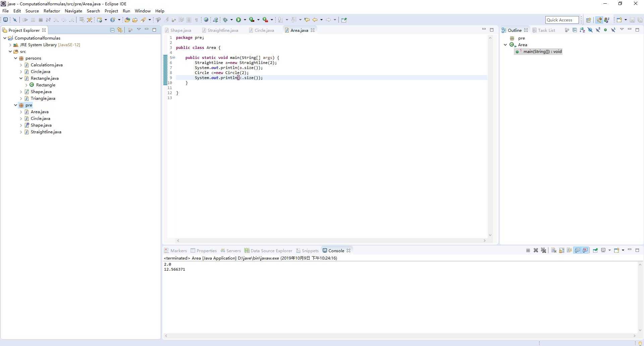Viewport: 644px width, 346px height.
Task: Toggle Hide Fields in Outline
Action: [590, 30]
